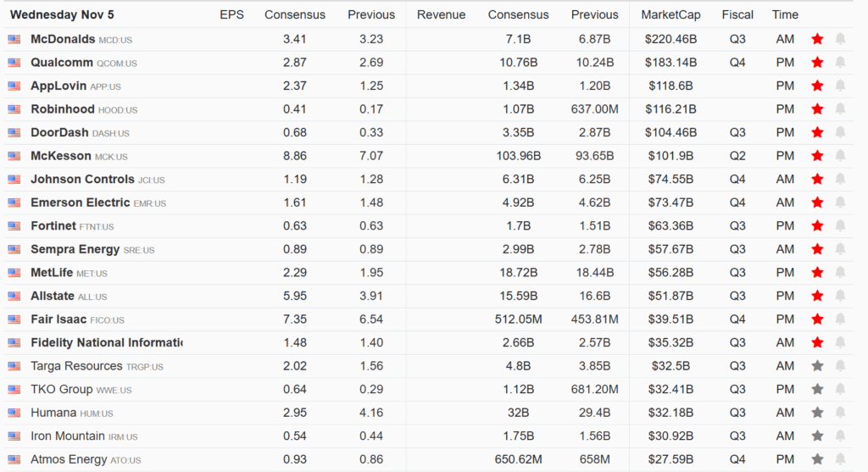Screen dimensions: 868x472
Task: Open Fidelity National Information link
Action: pyautogui.click(x=106, y=343)
